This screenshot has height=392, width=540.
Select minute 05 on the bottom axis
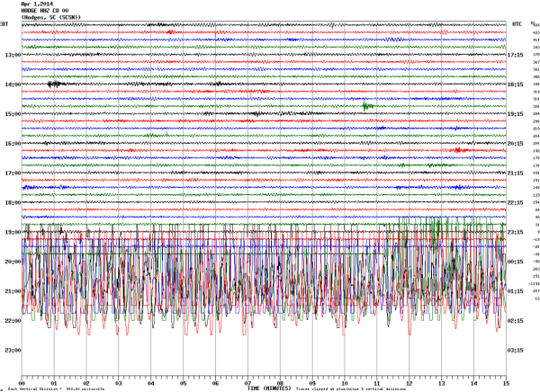tap(183, 382)
